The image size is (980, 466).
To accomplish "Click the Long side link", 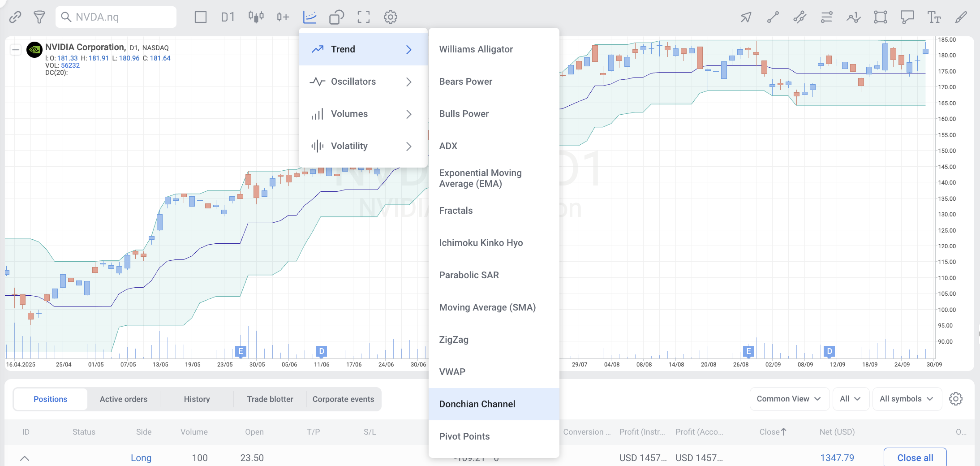I will pyautogui.click(x=141, y=458).
